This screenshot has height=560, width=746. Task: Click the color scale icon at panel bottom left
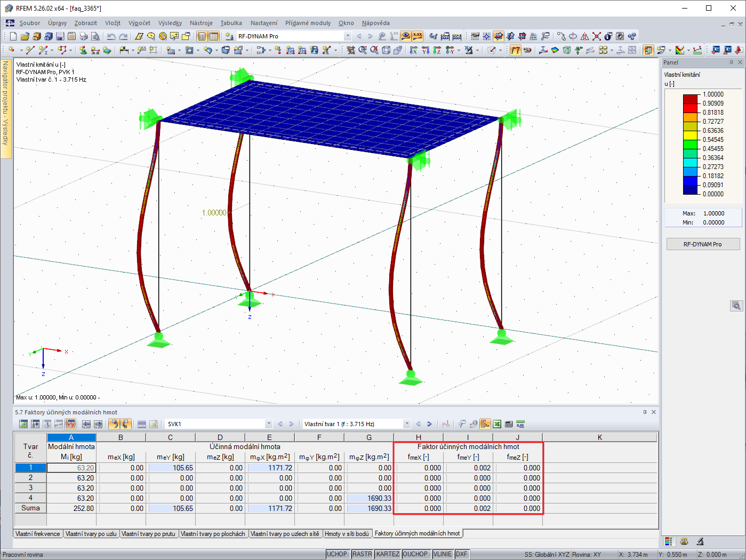(x=669, y=541)
